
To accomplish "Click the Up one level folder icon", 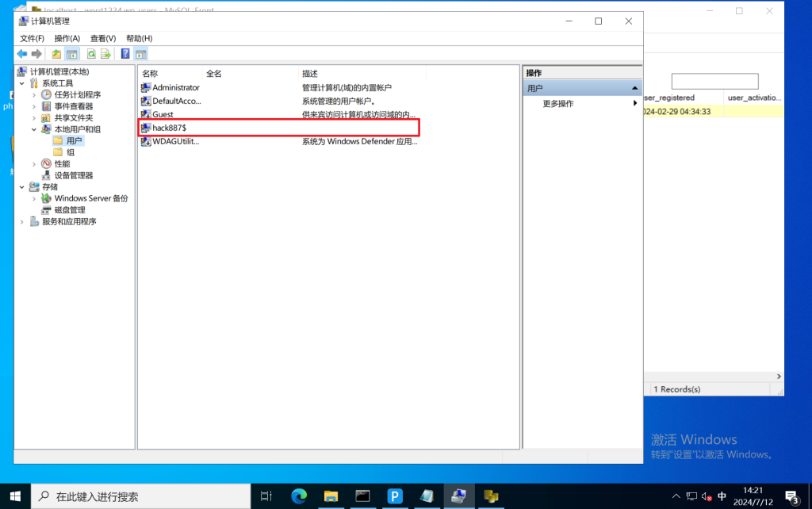I will [56, 54].
